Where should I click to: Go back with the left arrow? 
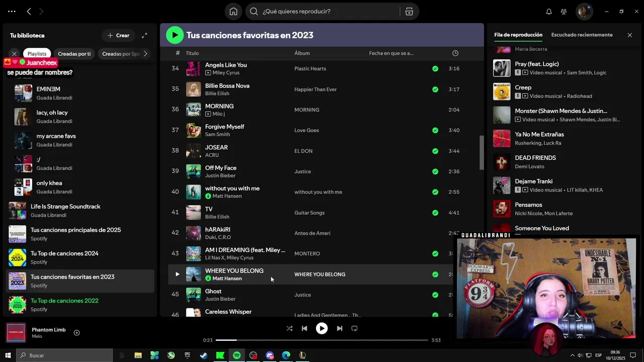coord(29,12)
